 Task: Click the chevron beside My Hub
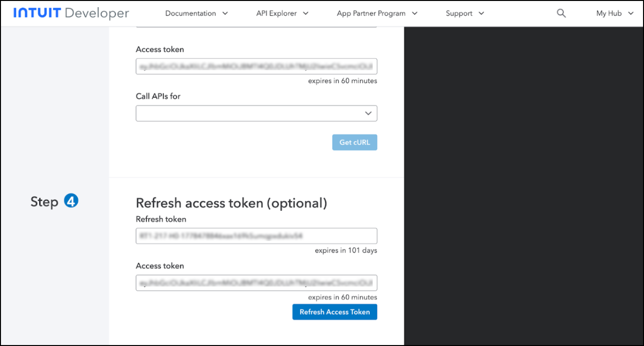pos(630,14)
